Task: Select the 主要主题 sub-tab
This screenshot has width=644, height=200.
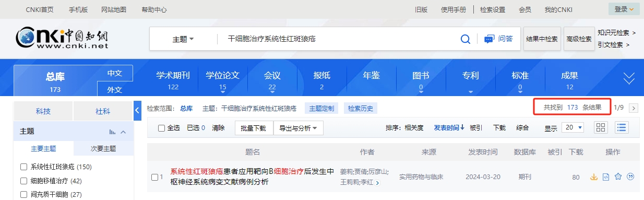Action: point(44,148)
